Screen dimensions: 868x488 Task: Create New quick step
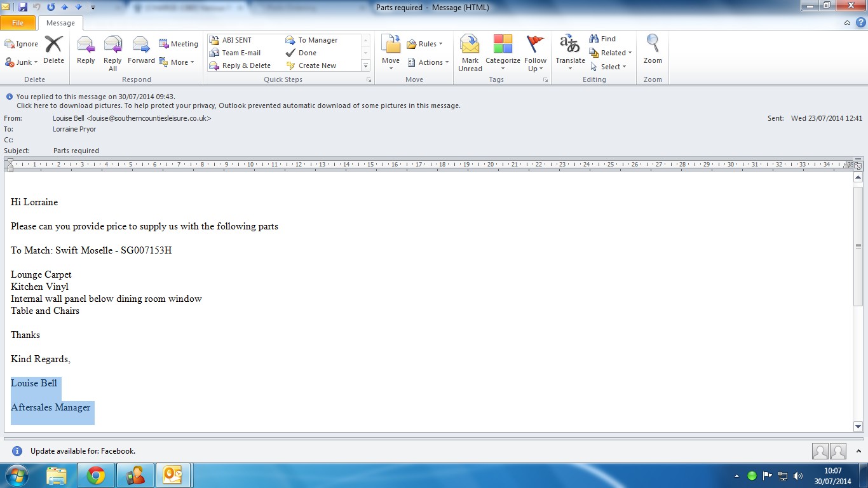(x=311, y=65)
